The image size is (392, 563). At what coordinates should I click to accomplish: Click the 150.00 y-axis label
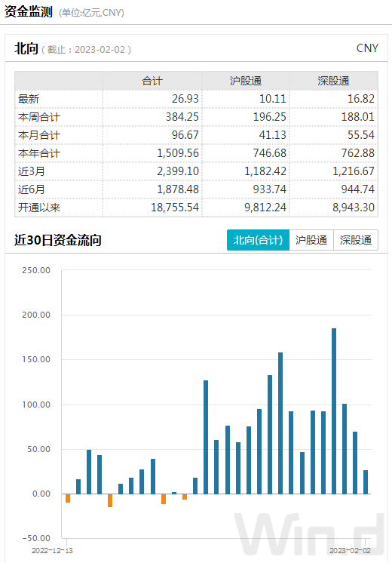(x=36, y=359)
